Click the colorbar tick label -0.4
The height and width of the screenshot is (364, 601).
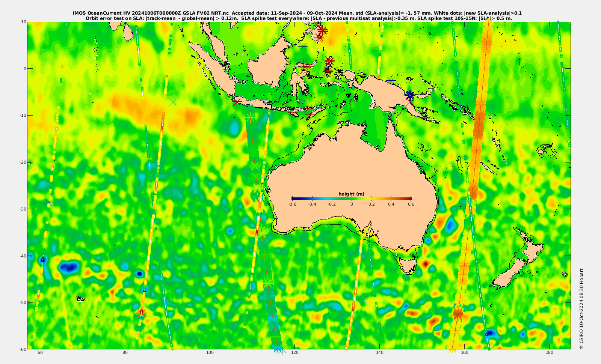coord(312,204)
